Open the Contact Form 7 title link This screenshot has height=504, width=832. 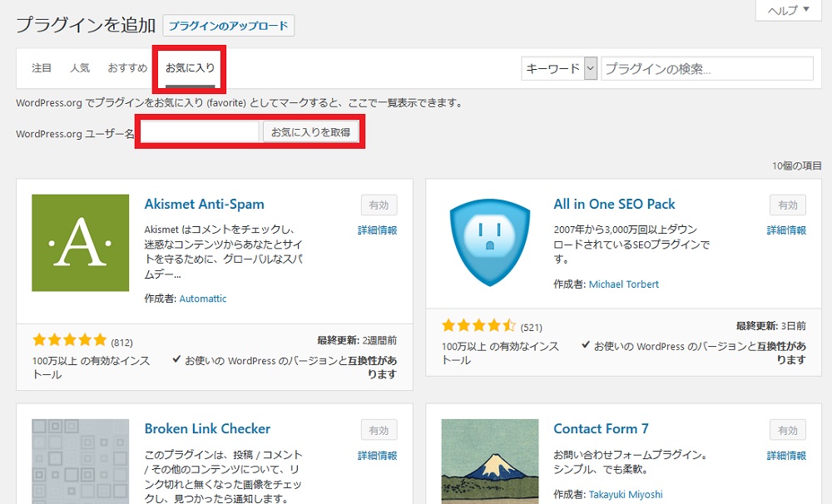(x=601, y=428)
